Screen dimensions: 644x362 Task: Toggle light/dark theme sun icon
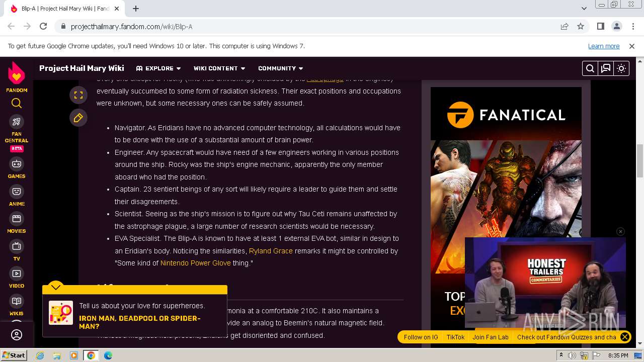click(621, 68)
